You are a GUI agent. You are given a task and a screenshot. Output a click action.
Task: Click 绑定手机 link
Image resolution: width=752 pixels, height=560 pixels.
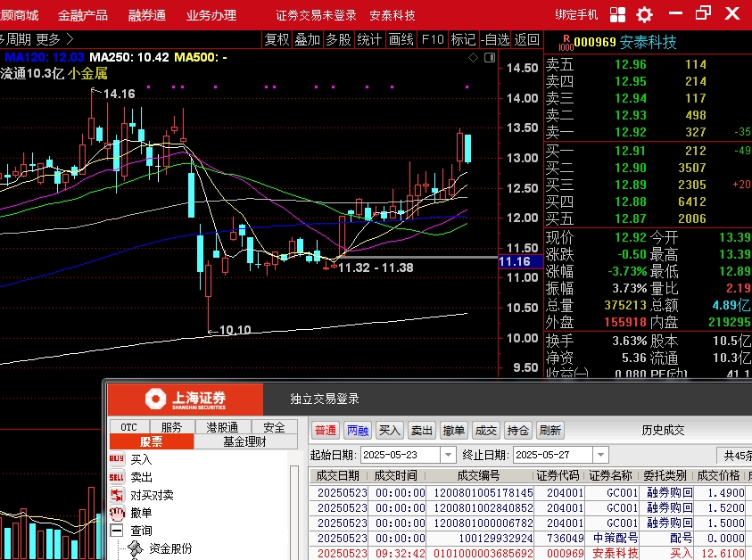(576, 15)
